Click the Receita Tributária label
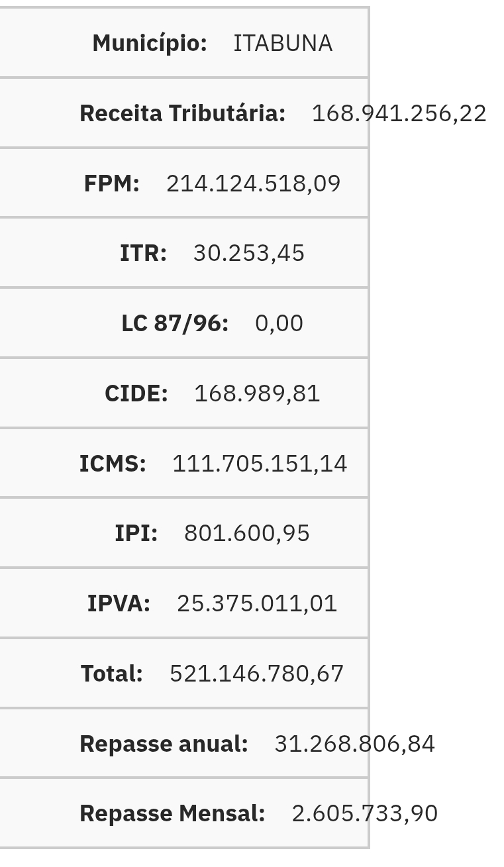Screen dimensions: 504x867 point(182,113)
